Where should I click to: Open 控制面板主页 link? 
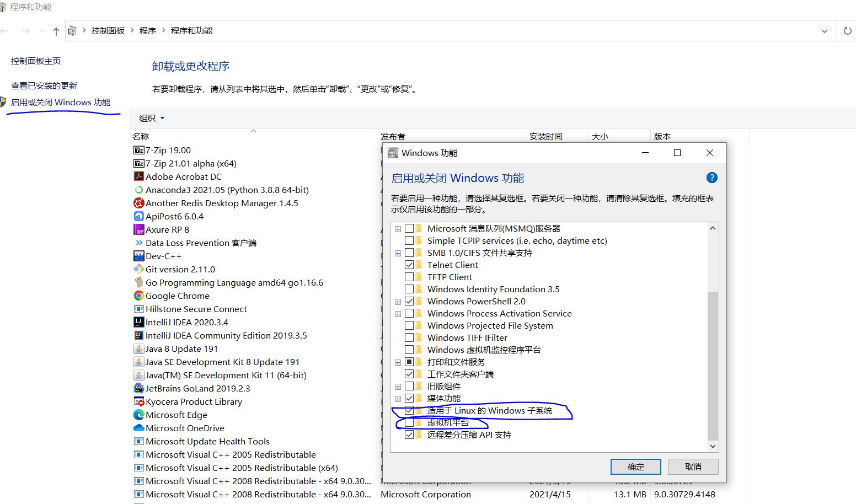click(x=36, y=61)
